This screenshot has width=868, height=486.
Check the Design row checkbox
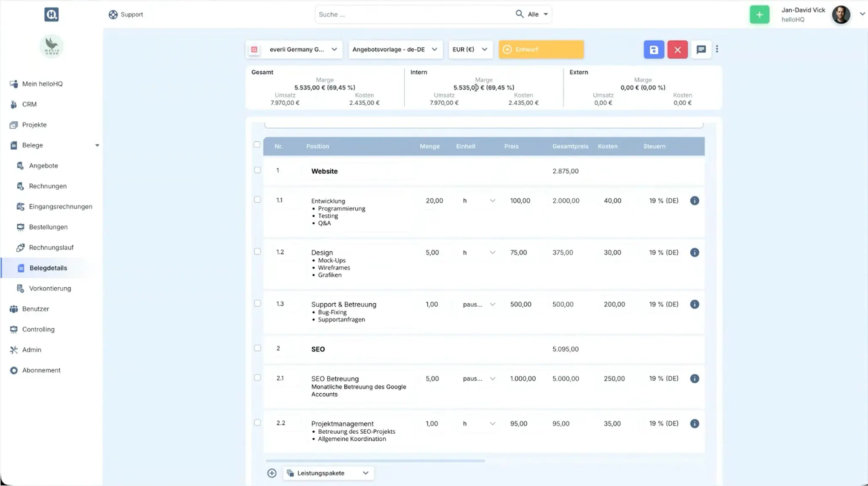point(257,251)
